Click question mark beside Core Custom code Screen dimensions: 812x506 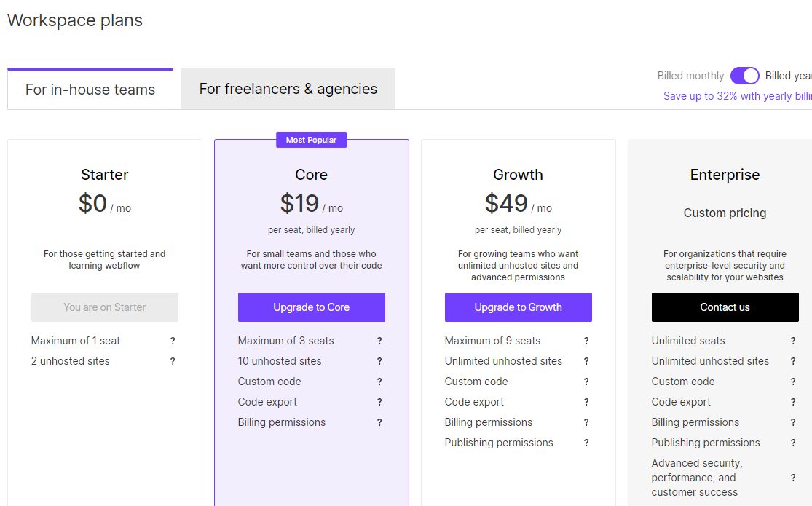pyautogui.click(x=379, y=382)
